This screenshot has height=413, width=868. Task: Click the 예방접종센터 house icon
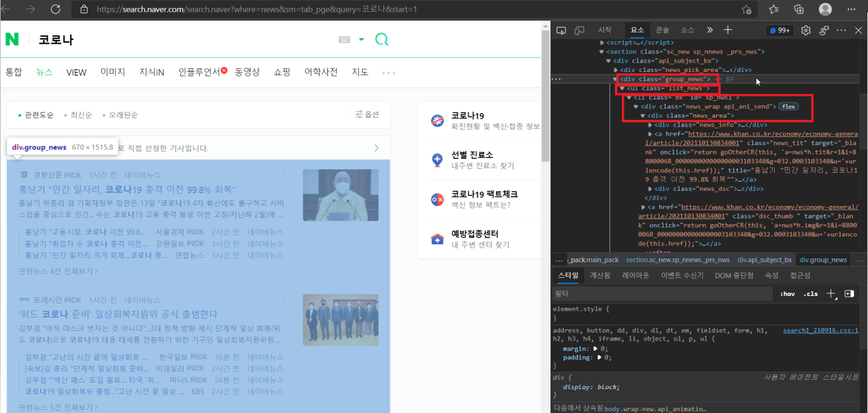438,239
